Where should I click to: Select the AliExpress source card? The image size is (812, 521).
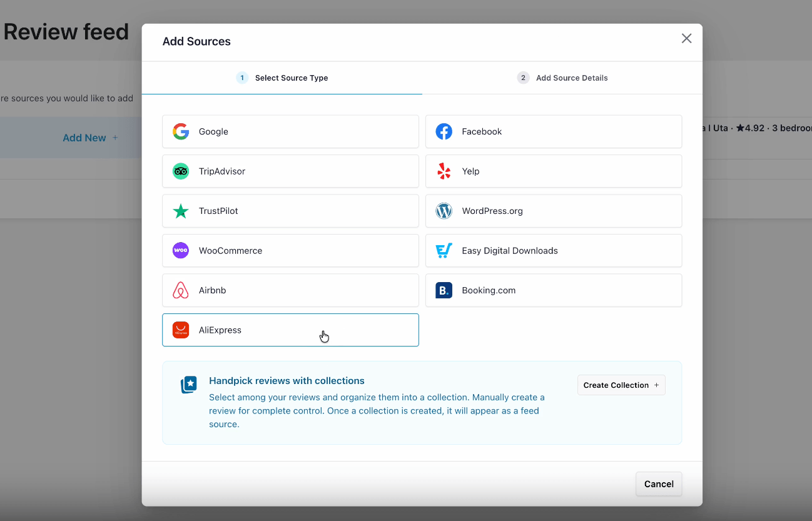(290, 330)
